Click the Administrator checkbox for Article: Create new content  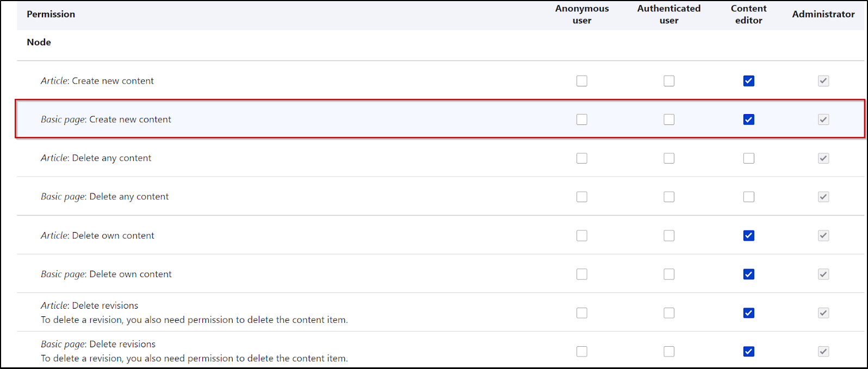coord(823,81)
